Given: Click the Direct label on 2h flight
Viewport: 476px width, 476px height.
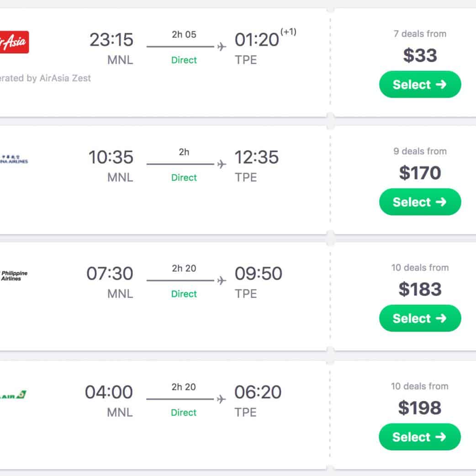Looking at the screenshot, I should click(184, 177).
